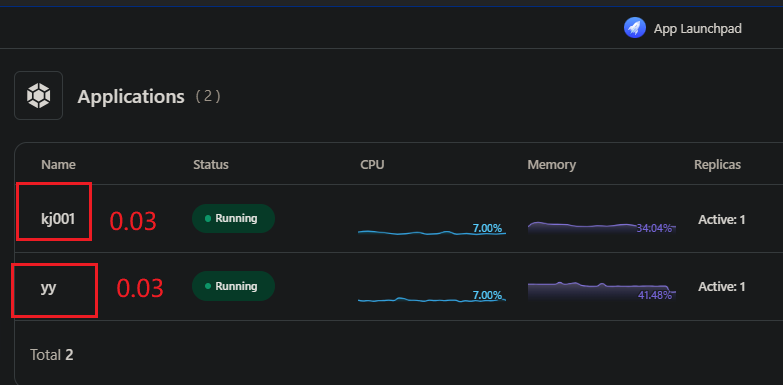Viewport: 783px width, 385px height.
Task: Click the Memory column header
Action: click(551, 164)
